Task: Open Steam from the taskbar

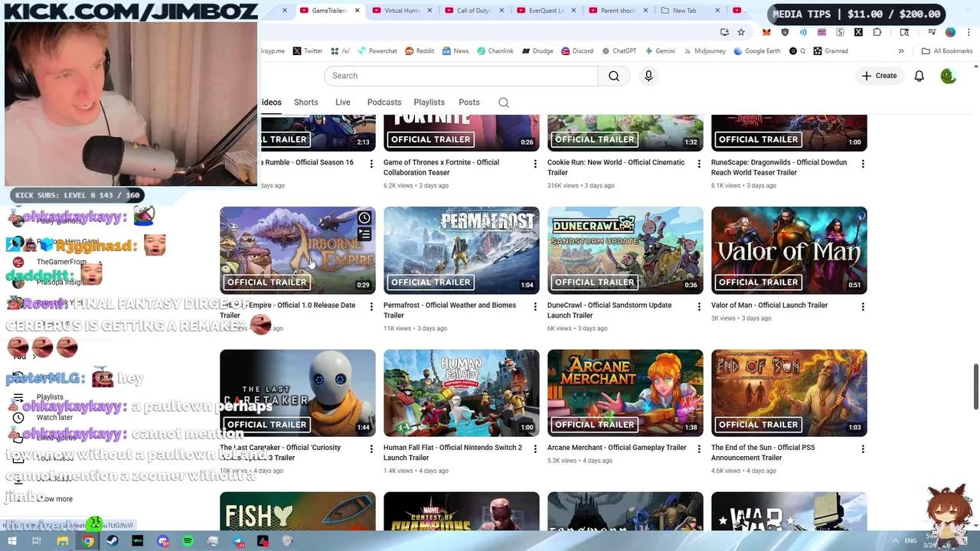Action: [x=113, y=541]
